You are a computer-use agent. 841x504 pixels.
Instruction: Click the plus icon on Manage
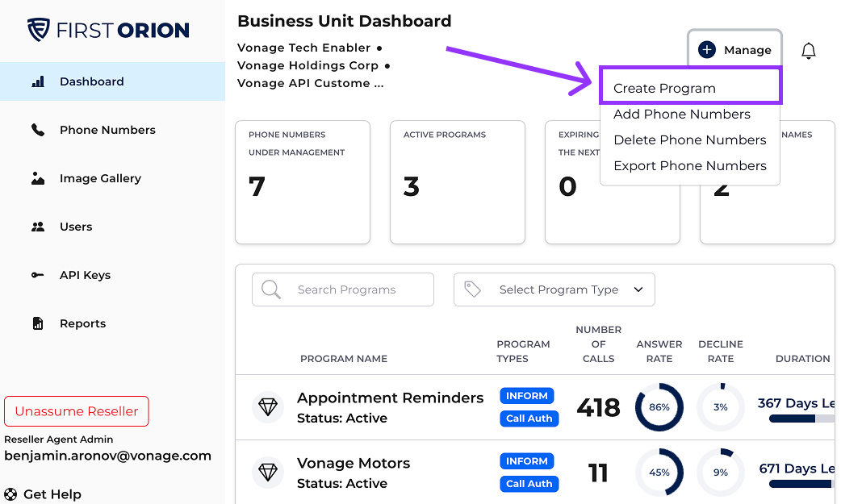[x=707, y=50]
